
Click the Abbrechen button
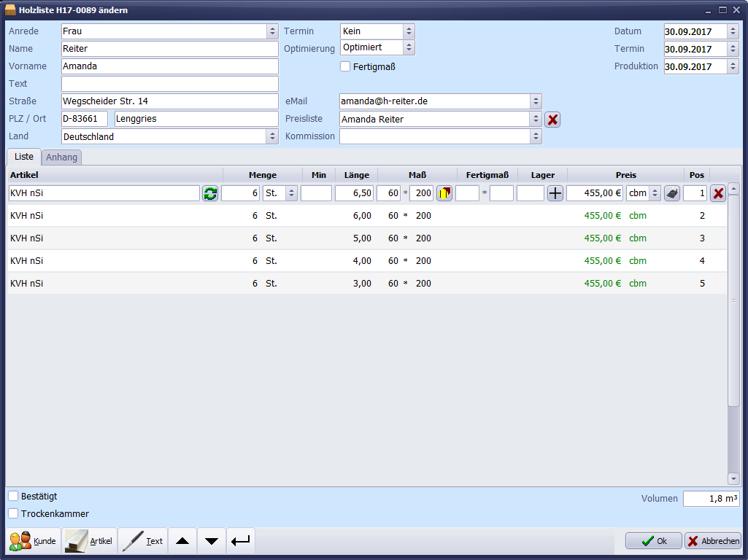click(713, 541)
